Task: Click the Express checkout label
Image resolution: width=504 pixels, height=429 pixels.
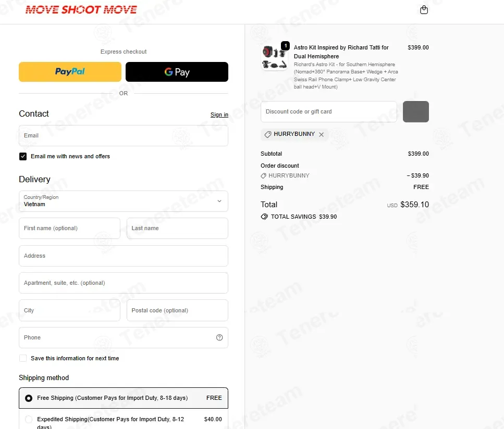Action: tap(124, 52)
